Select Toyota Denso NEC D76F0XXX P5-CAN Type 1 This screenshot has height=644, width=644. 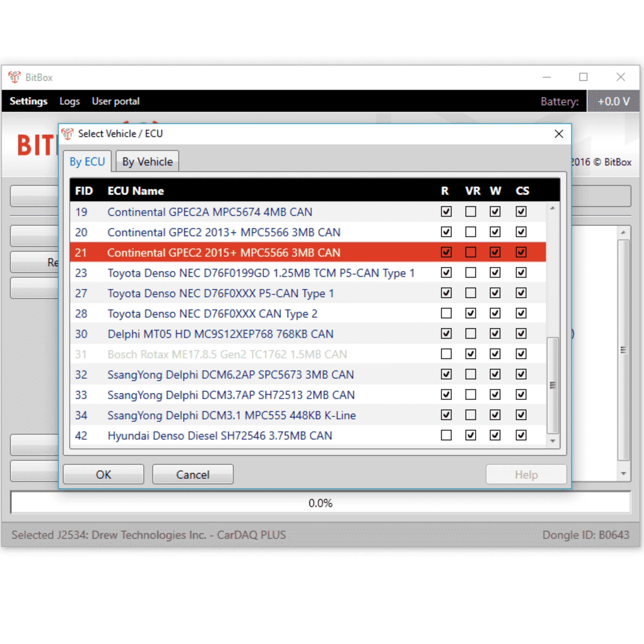point(308,293)
